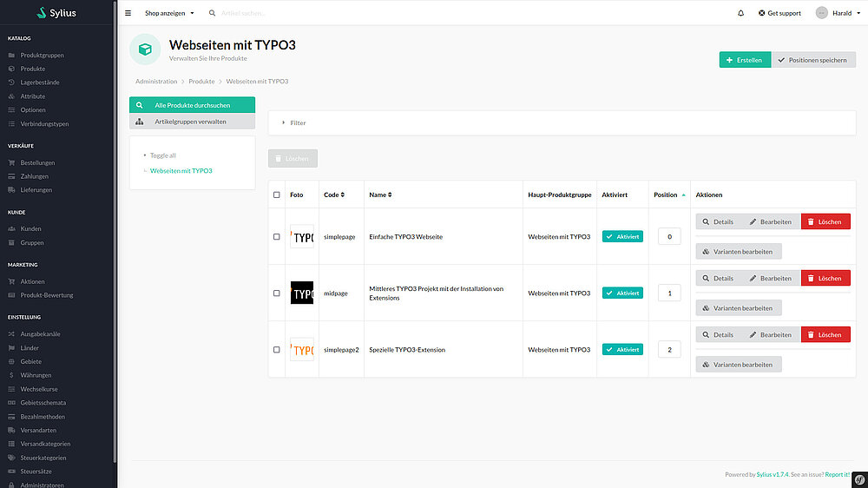868x488 pixels.
Task: Click the Kunden users icon
Action: (x=11, y=228)
